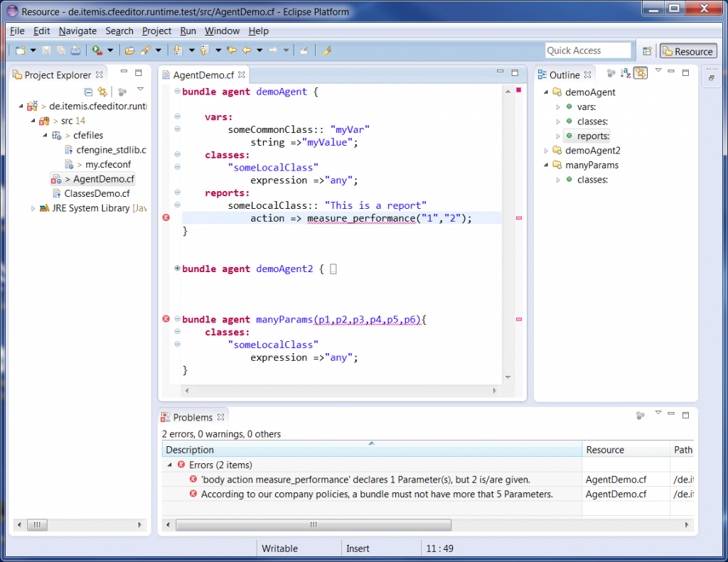728x562 pixels.
Task: Click Sort alphabetically icon in Outline
Action: tap(625, 73)
